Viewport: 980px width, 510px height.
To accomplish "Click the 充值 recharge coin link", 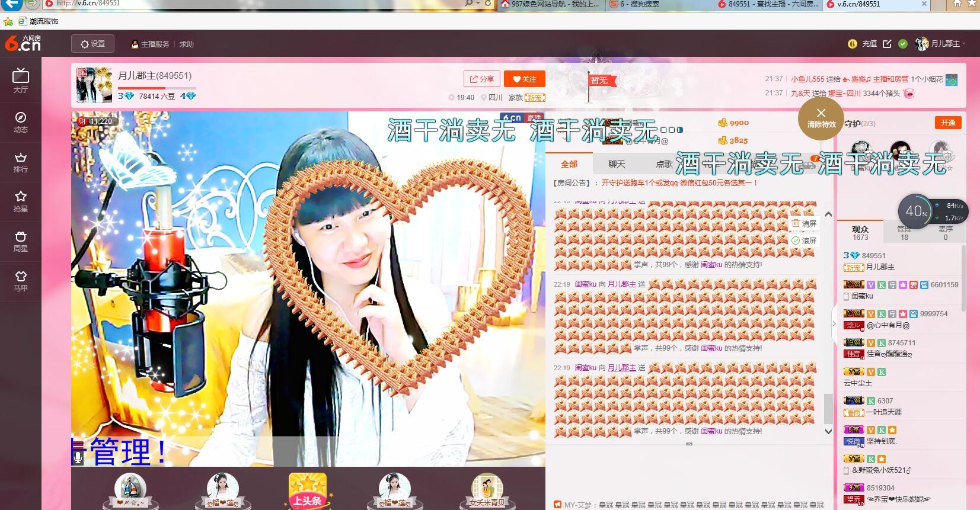I will click(863, 44).
